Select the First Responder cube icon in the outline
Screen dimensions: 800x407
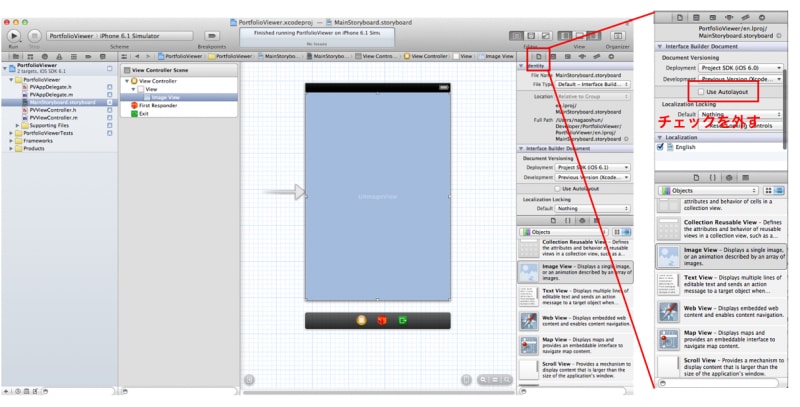134,105
